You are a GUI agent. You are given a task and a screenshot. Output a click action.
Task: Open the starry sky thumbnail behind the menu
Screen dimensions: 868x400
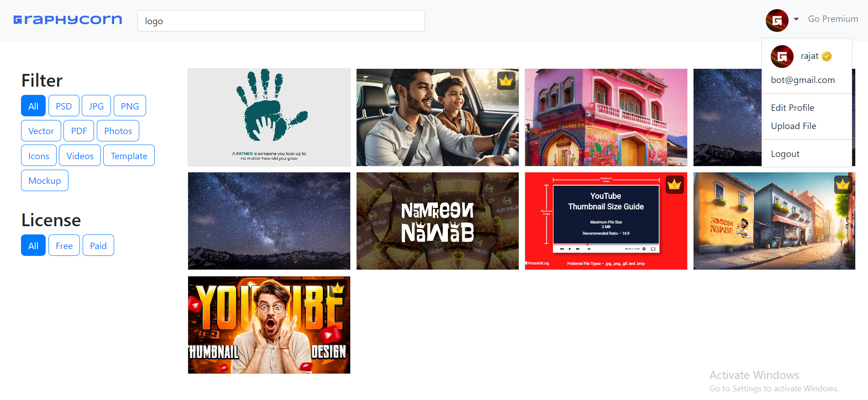(x=727, y=117)
